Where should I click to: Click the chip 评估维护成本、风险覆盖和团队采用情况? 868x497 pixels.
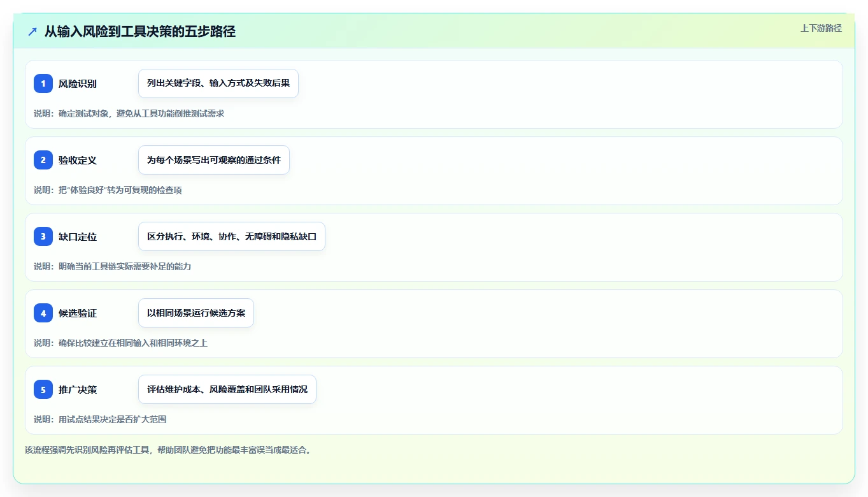point(227,389)
